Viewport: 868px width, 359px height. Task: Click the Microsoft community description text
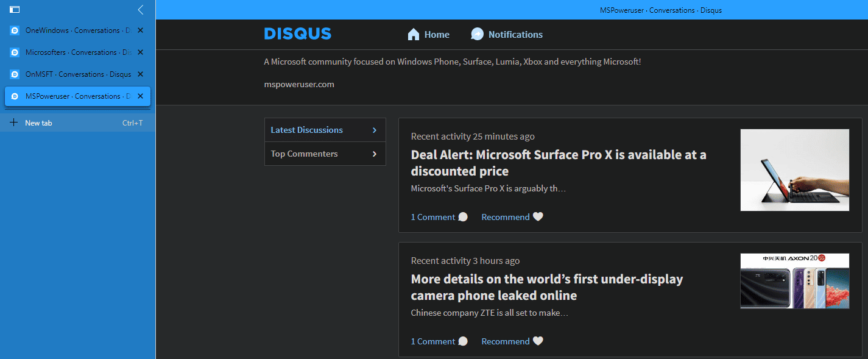[x=453, y=62]
